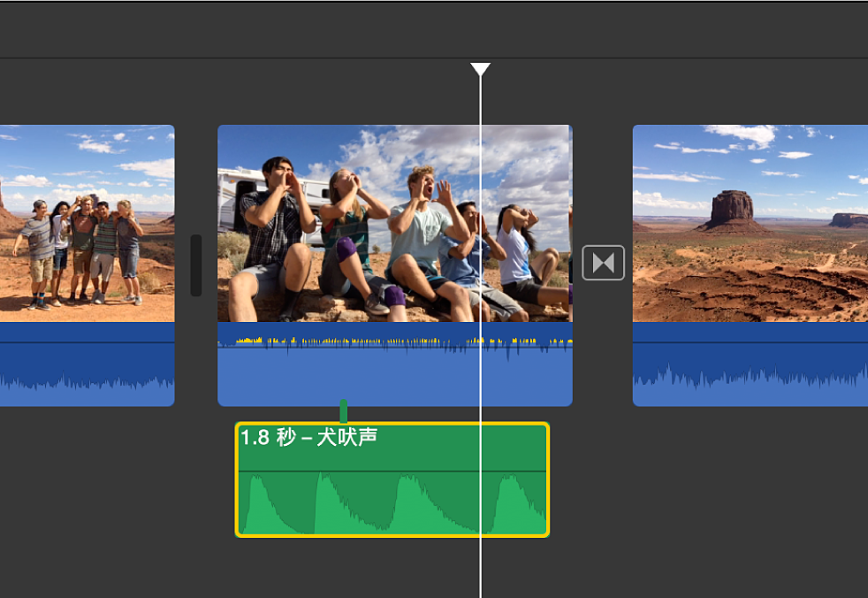The height and width of the screenshot is (598, 868).
Task: Click the dark edge handle between first two clips
Action: pyautogui.click(x=196, y=265)
